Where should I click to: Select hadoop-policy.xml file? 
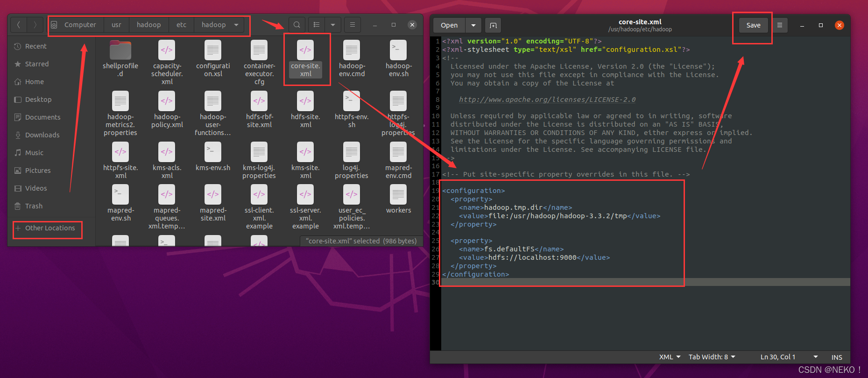click(167, 110)
